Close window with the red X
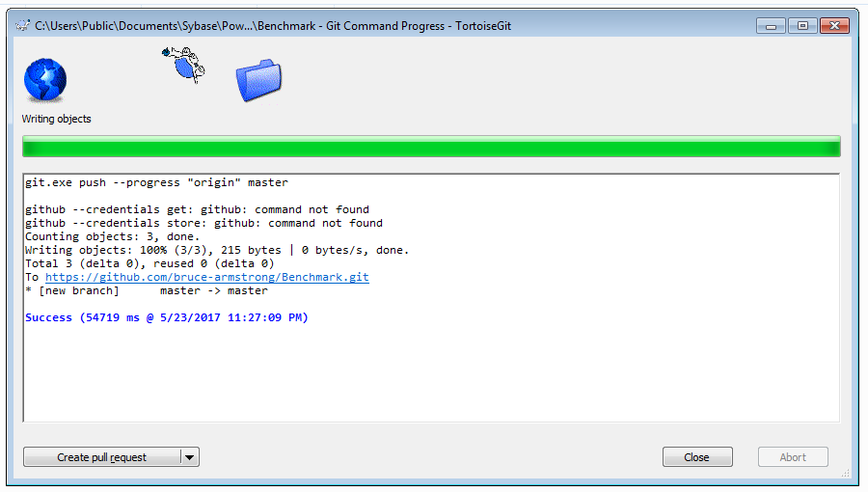 tap(835, 25)
